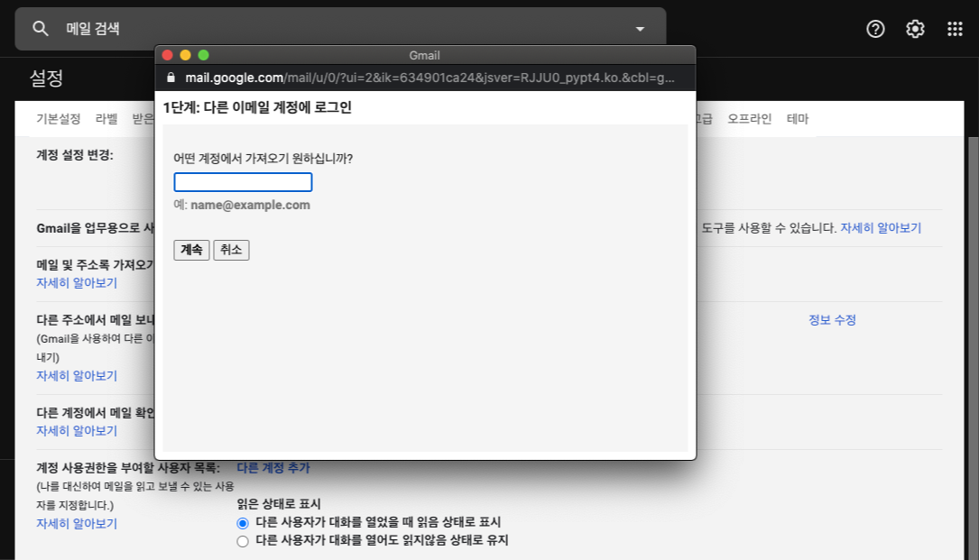Click the 1단계: 다른 이메일 계정에 로그인 heading

257,107
